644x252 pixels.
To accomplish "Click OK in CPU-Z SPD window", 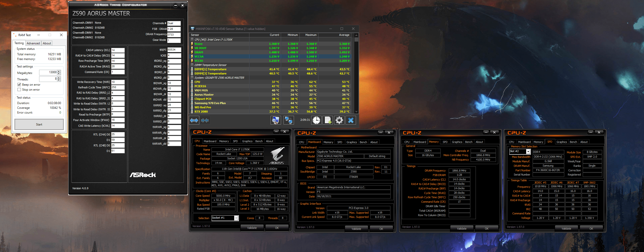I will coord(591,229).
